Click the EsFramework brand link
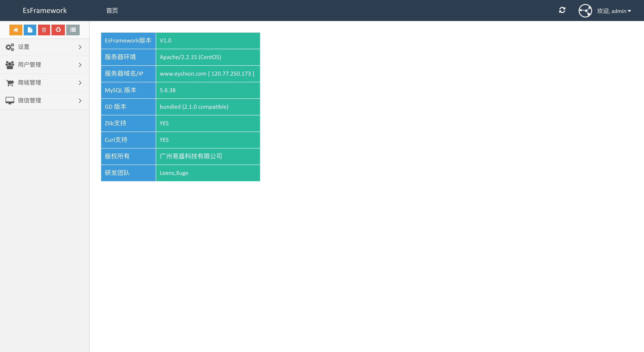The height and width of the screenshot is (352, 644). (45, 11)
